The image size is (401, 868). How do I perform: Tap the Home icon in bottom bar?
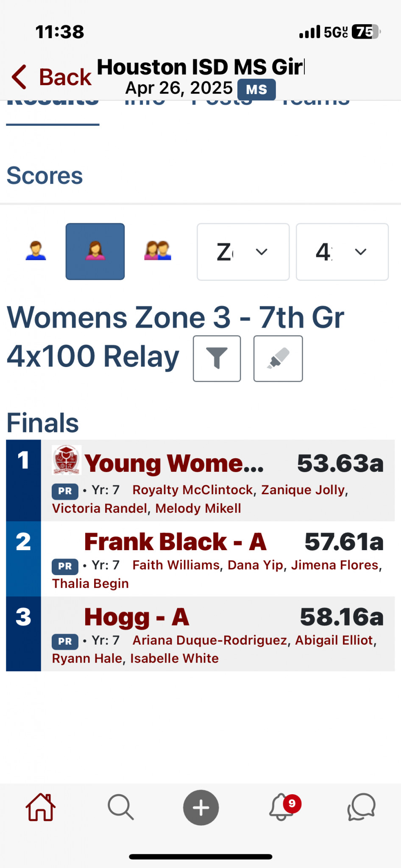[x=41, y=807]
